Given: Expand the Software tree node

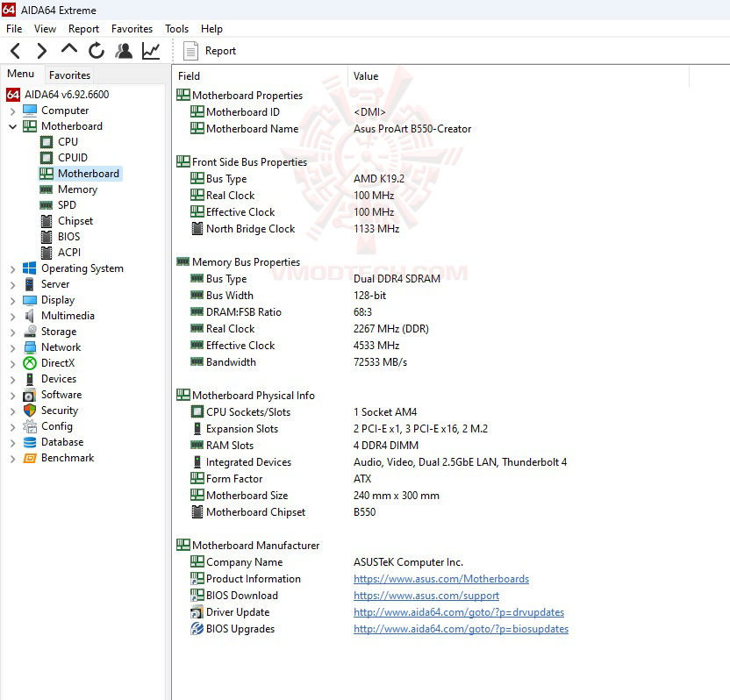Looking at the screenshot, I should (12, 396).
